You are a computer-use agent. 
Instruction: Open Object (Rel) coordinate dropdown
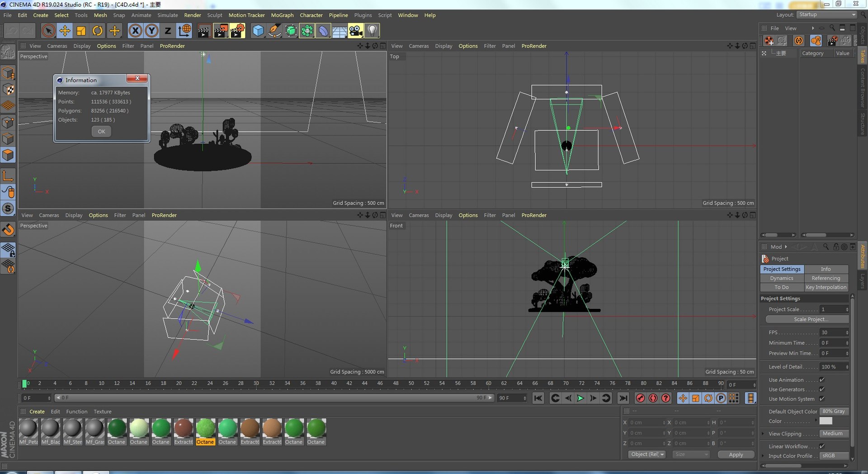pos(647,455)
